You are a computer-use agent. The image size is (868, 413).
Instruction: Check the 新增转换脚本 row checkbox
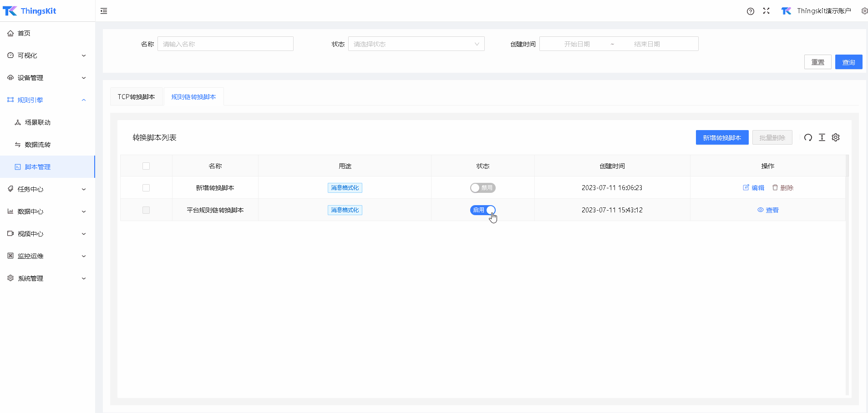[146, 188]
